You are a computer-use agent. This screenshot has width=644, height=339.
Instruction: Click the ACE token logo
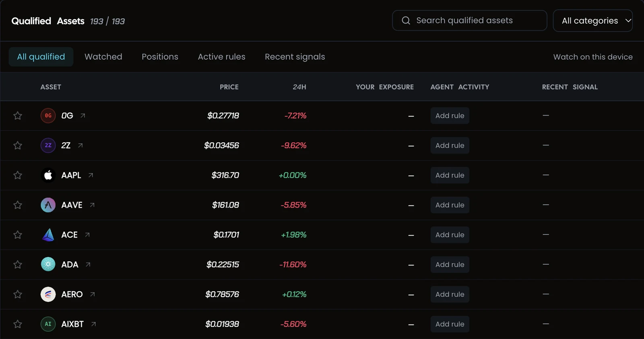[48, 235]
